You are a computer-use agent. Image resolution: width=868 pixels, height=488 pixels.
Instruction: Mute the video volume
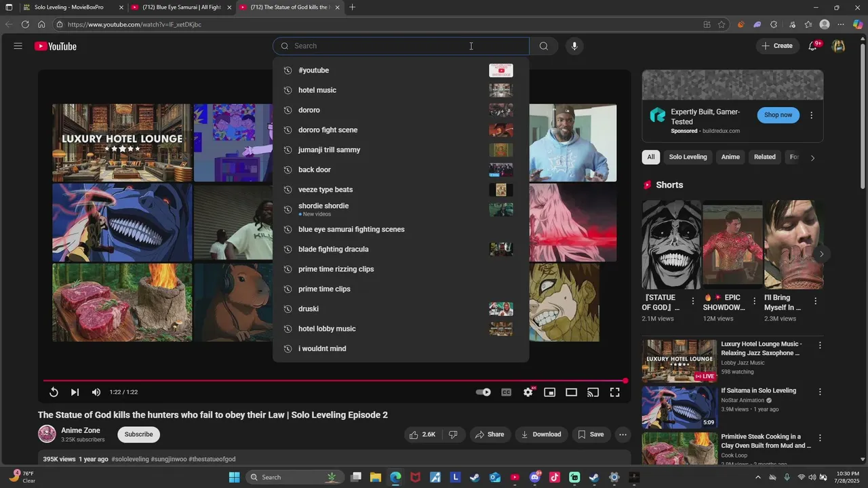click(96, 392)
